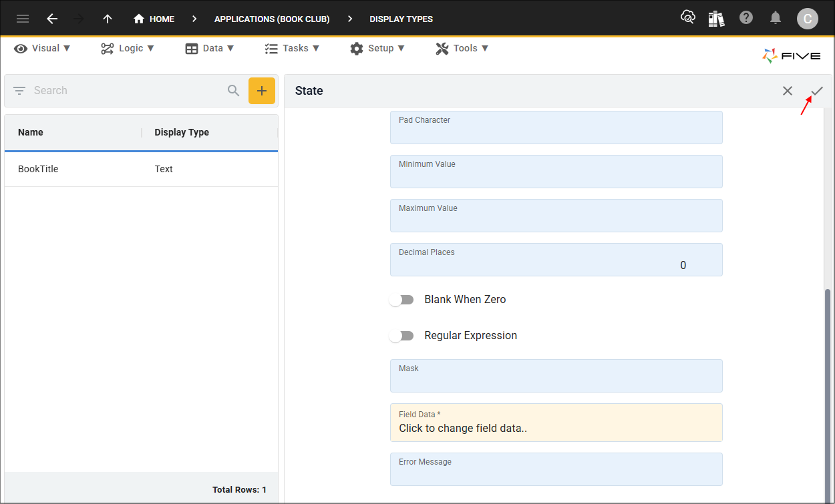Open the Data menu
This screenshot has height=504, width=835.
tap(210, 48)
